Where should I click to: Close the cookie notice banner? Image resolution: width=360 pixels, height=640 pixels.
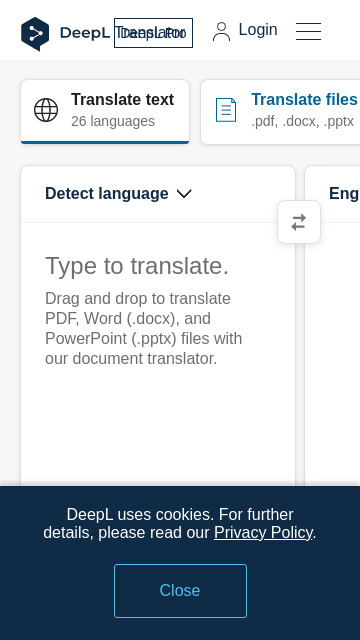[180, 591]
